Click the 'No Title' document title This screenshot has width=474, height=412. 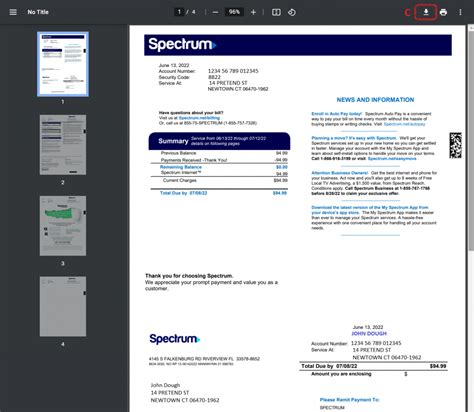click(38, 12)
